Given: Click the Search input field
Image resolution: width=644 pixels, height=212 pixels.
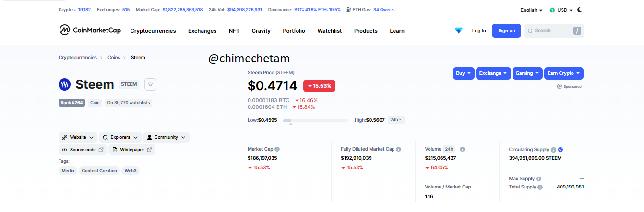Looking at the screenshot, I should [554, 31].
